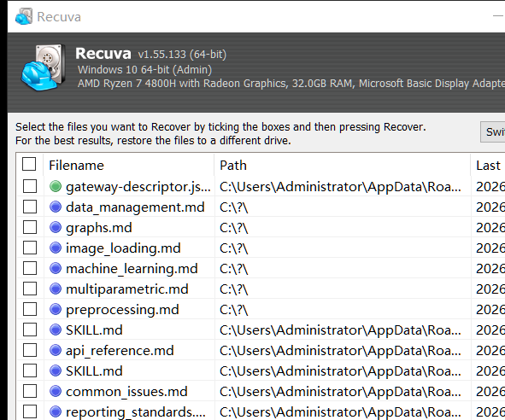Tick checkbox for multiparametric.md
The image size is (505, 420).
click(x=30, y=289)
